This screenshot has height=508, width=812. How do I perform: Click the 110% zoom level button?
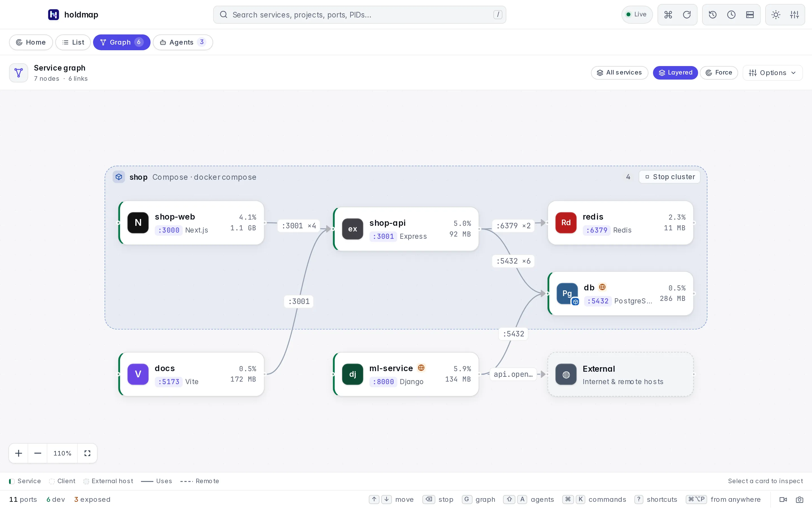62,453
